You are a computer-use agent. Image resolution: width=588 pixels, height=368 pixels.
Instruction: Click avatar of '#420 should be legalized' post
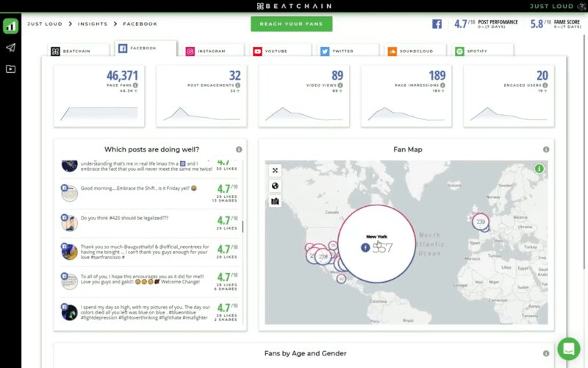coord(69,223)
